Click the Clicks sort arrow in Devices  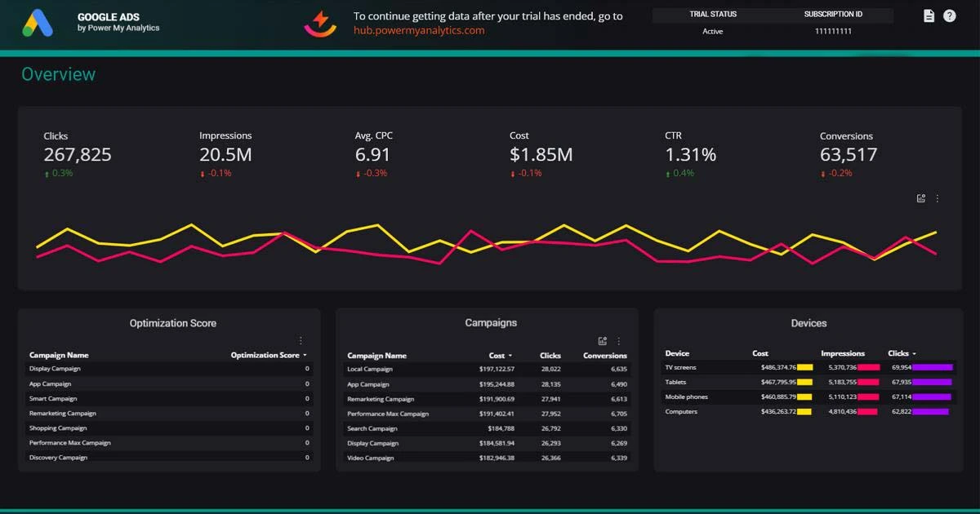click(x=914, y=354)
